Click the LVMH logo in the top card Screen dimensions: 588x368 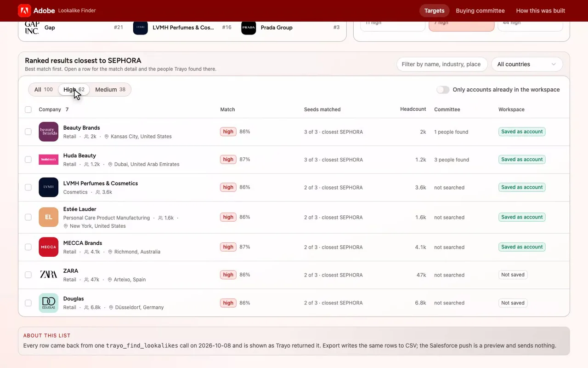click(141, 27)
